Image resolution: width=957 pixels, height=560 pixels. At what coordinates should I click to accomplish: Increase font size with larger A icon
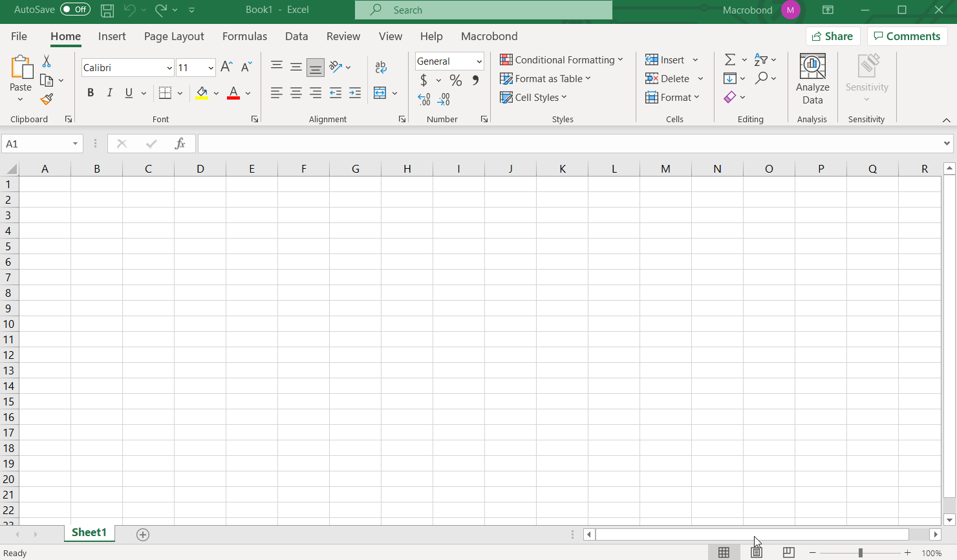[x=226, y=67]
